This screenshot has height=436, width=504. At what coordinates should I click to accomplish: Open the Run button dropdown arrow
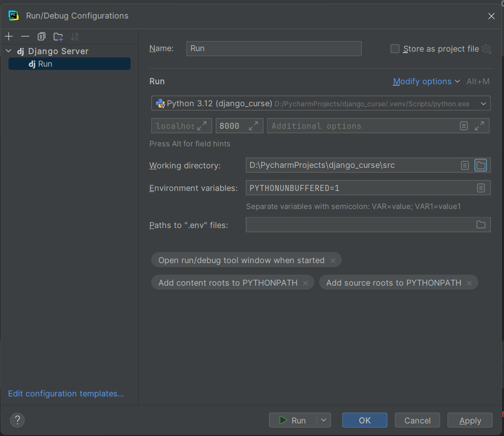pyautogui.click(x=324, y=420)
